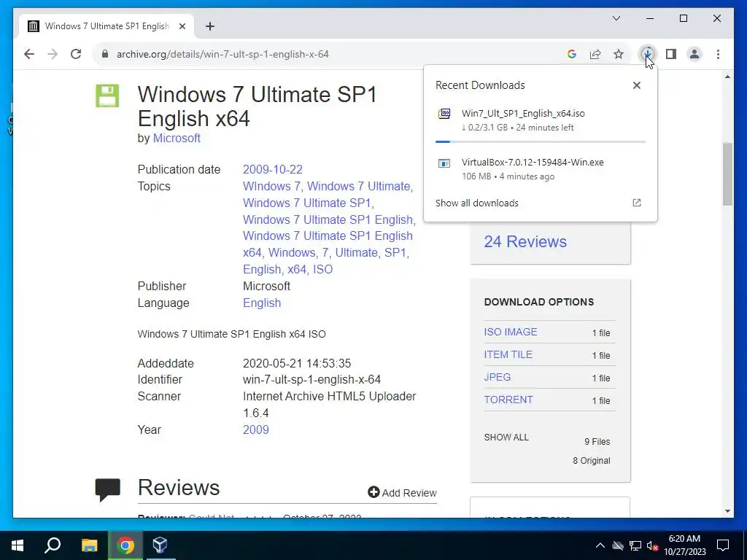
Task: Click the address bar URL
Action: [222, 54]
